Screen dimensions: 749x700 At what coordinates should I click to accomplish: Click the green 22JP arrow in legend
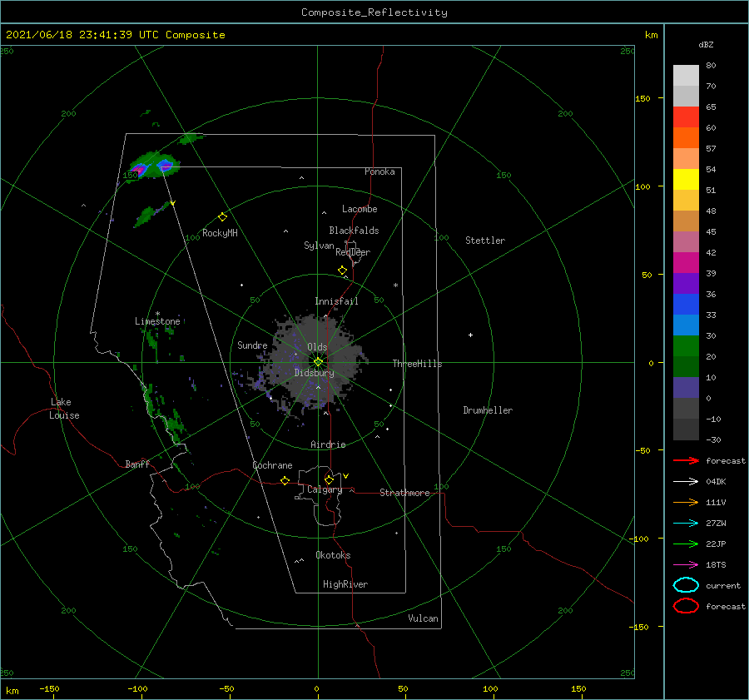click(686, 544)
